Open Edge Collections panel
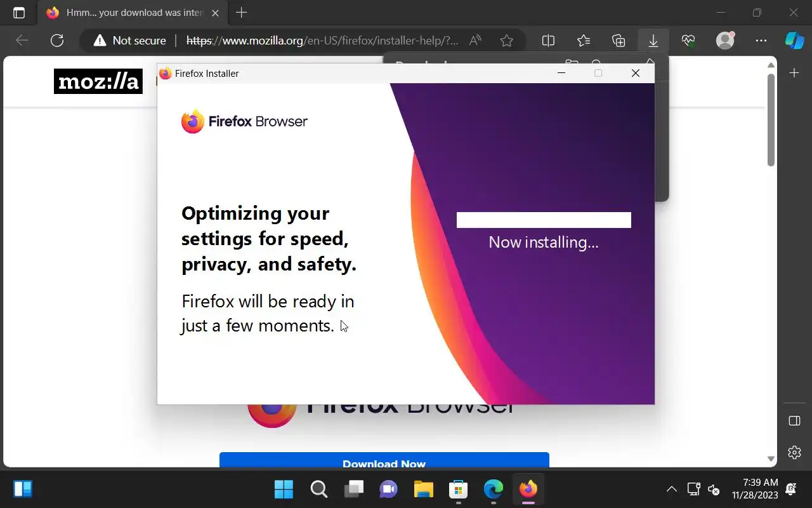 pyautogui.click(x=619, y=41)
